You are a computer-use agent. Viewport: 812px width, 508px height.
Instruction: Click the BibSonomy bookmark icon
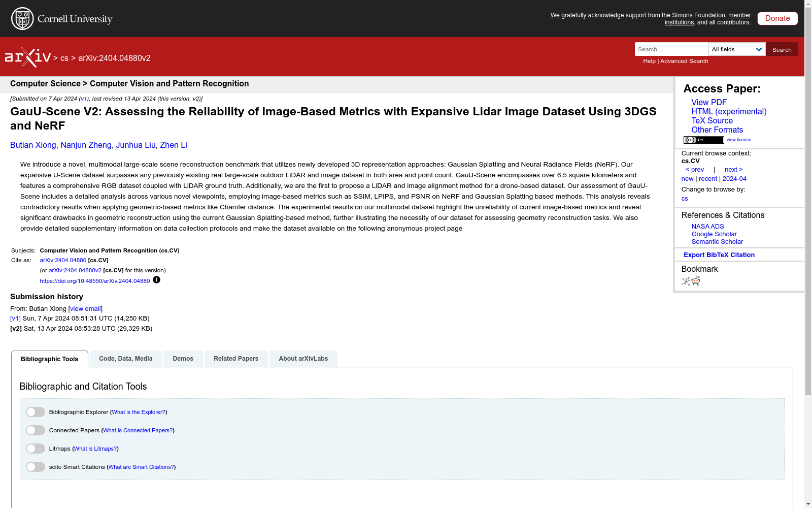686,281
